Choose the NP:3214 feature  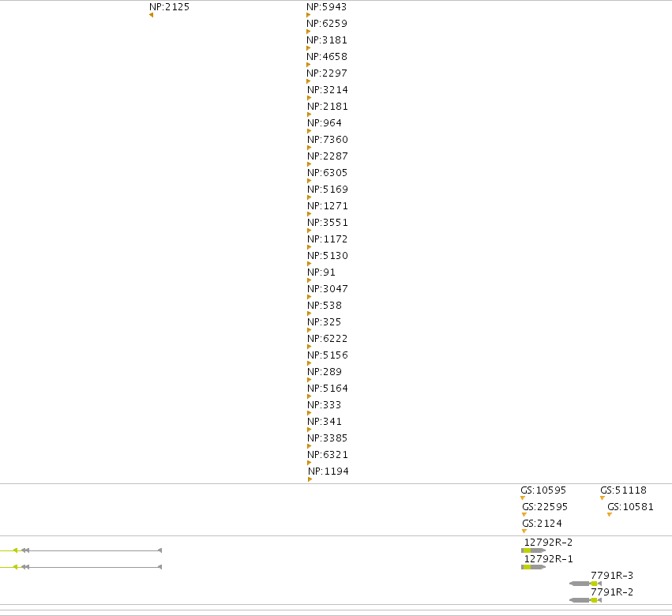[x=328, y=90]
